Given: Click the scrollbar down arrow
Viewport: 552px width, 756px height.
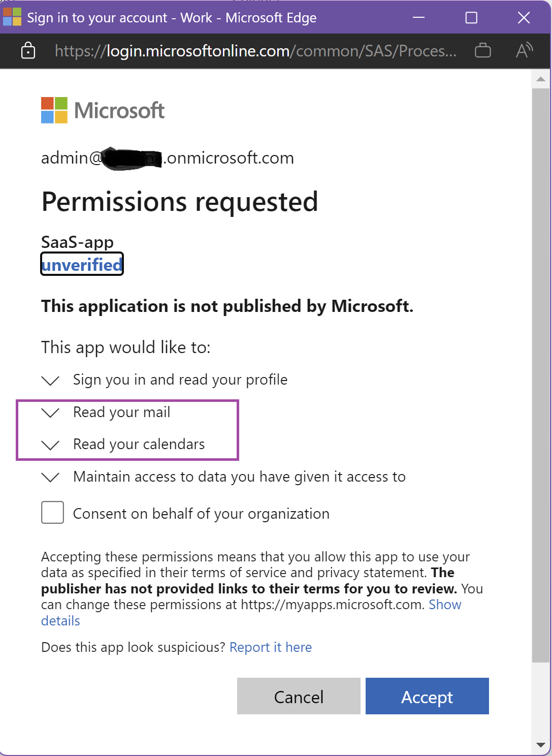Looking at the screenshot, I should tap(540, 745).
